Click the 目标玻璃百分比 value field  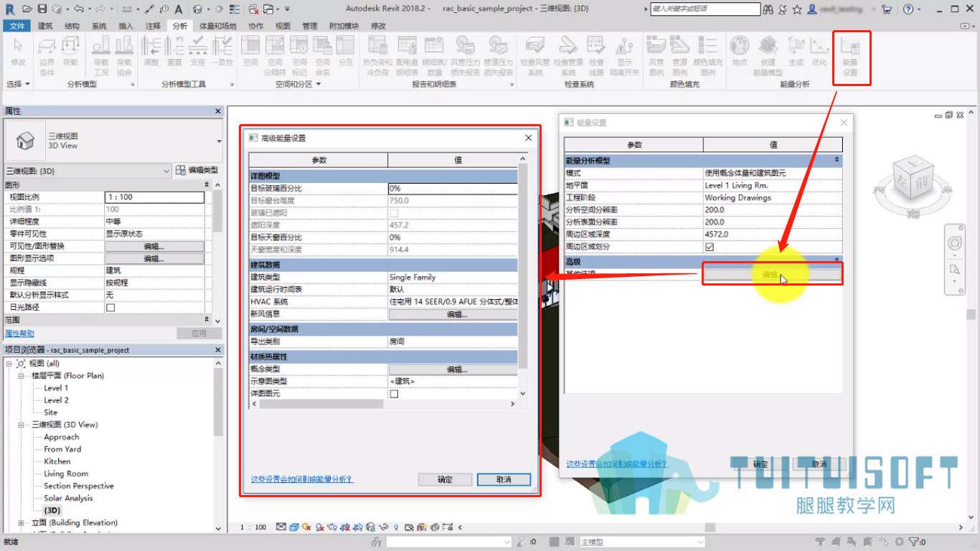pos(453,189)
